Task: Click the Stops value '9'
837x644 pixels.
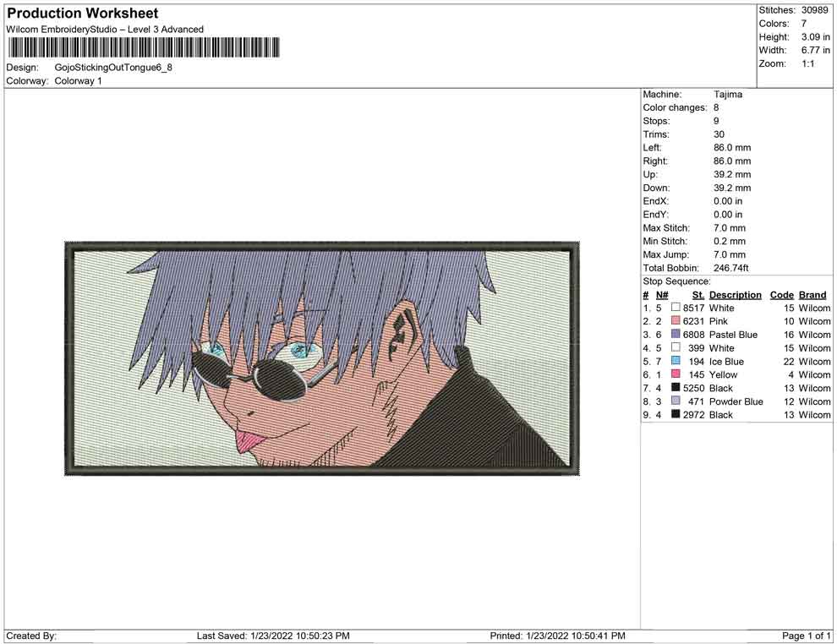Action: point(716,121)
